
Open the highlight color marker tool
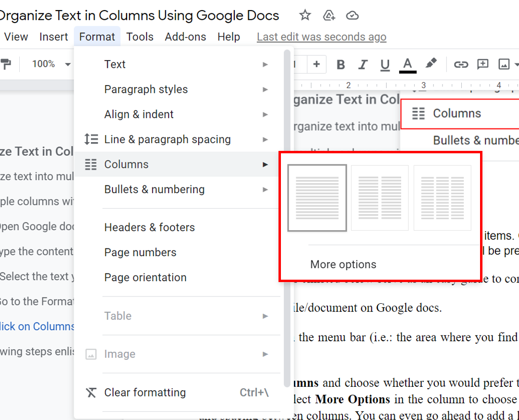click(x=430, y=63)
